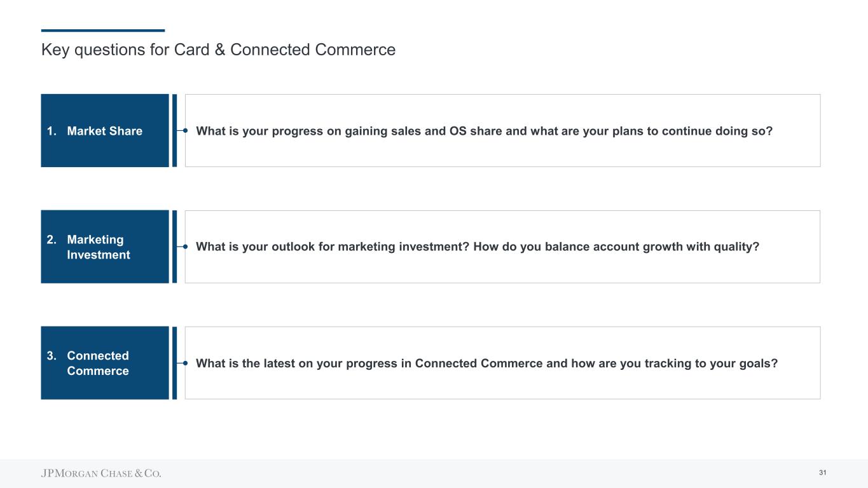Click the bullet dot before the marketing outlook question
This screenshot has height=488, width=868.
coord(185,247)
